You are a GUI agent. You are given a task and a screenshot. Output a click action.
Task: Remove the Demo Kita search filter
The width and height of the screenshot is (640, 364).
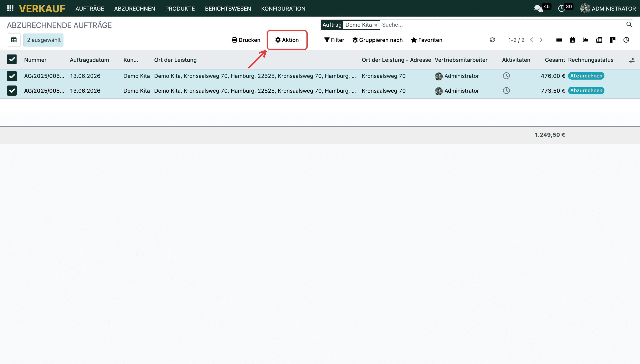pos(375,25)
